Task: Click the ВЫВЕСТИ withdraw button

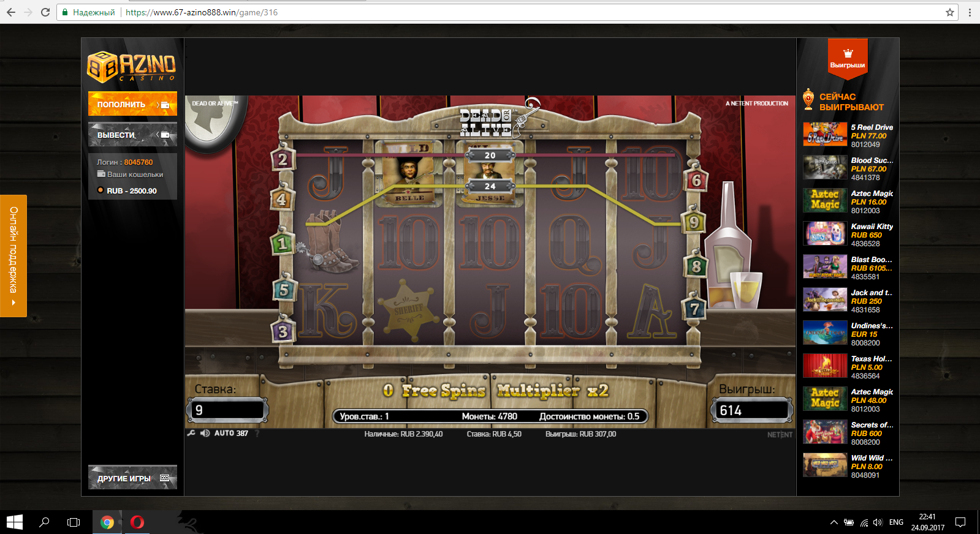Action: 132,135
